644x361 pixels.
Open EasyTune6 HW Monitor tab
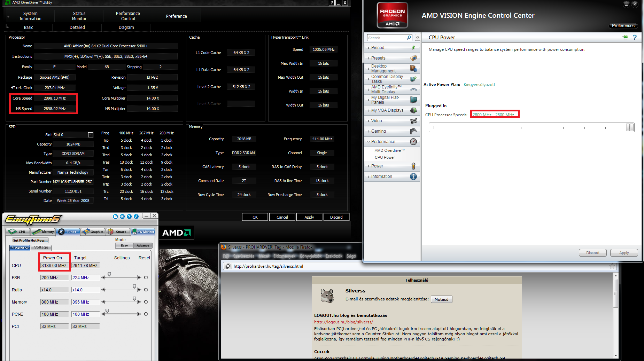(x=143, y=231)
